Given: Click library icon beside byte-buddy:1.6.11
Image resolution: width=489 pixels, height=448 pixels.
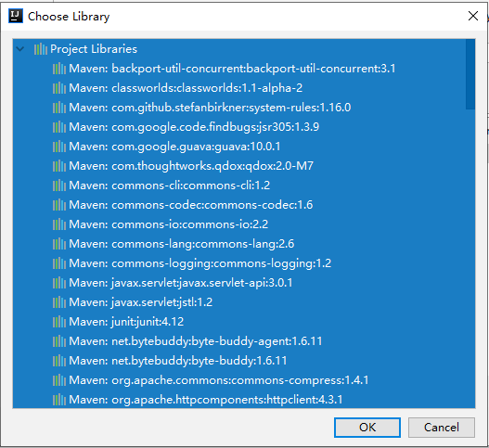Looking at the screenshot, I should pos(59,361).
